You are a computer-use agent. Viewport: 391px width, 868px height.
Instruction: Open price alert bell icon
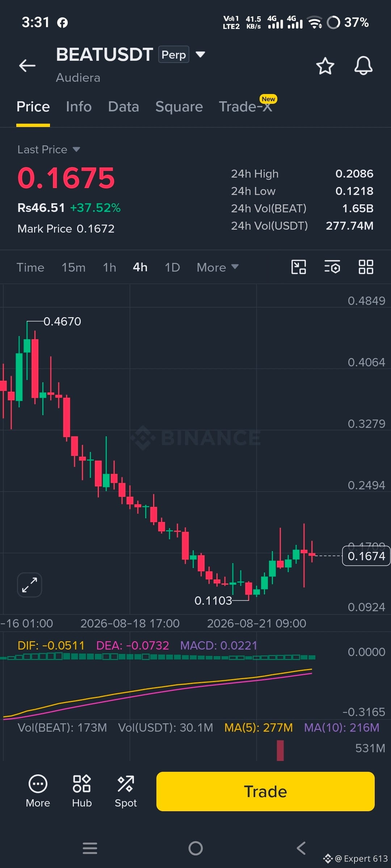click(363, 65)
